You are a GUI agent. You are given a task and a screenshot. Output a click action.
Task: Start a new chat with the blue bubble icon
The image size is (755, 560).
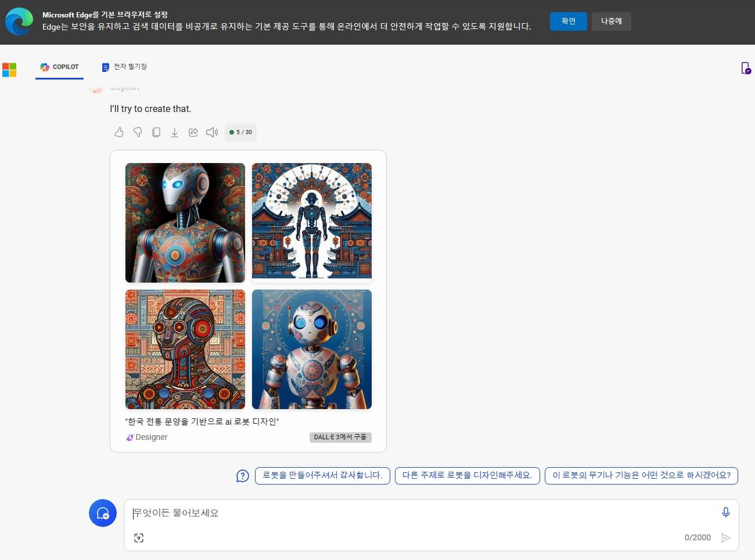103,513
